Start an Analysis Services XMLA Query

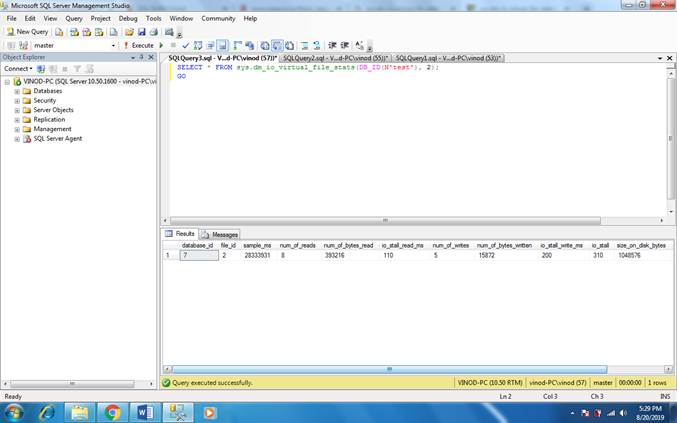click(x=99, y=32)
